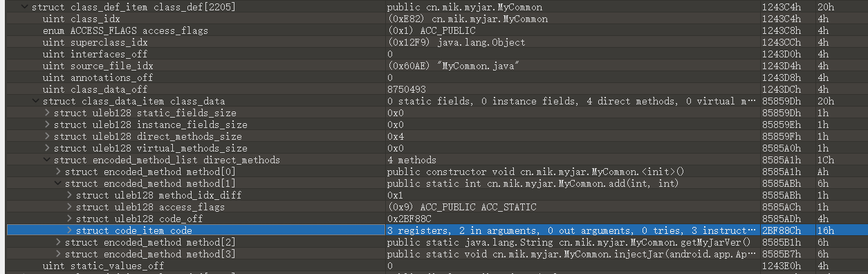
Task: Select the uint source_file_idx row
Action: click(x=434, y=66)
